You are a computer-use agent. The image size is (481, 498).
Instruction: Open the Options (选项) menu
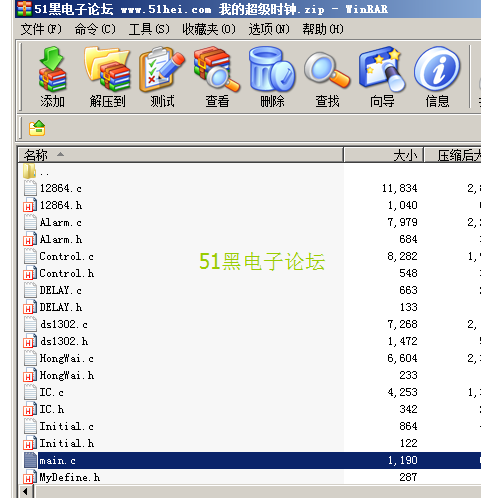point(269,29)
